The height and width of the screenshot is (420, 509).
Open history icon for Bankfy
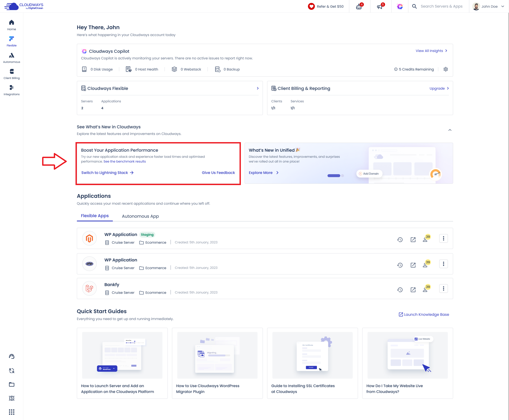click(400, 290)
